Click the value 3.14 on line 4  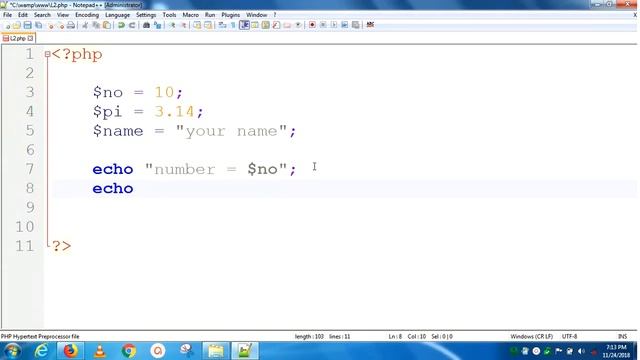click(x=174, y=111)
